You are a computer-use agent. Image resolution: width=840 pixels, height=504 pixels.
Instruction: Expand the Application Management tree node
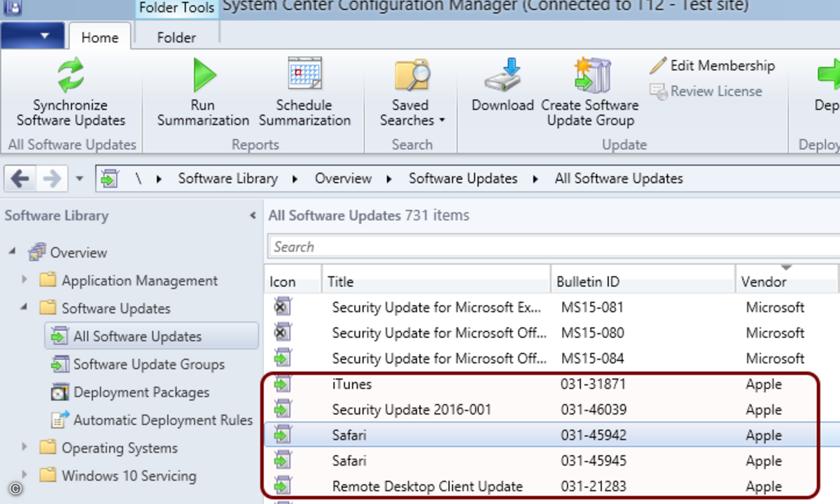click(25, 280)
